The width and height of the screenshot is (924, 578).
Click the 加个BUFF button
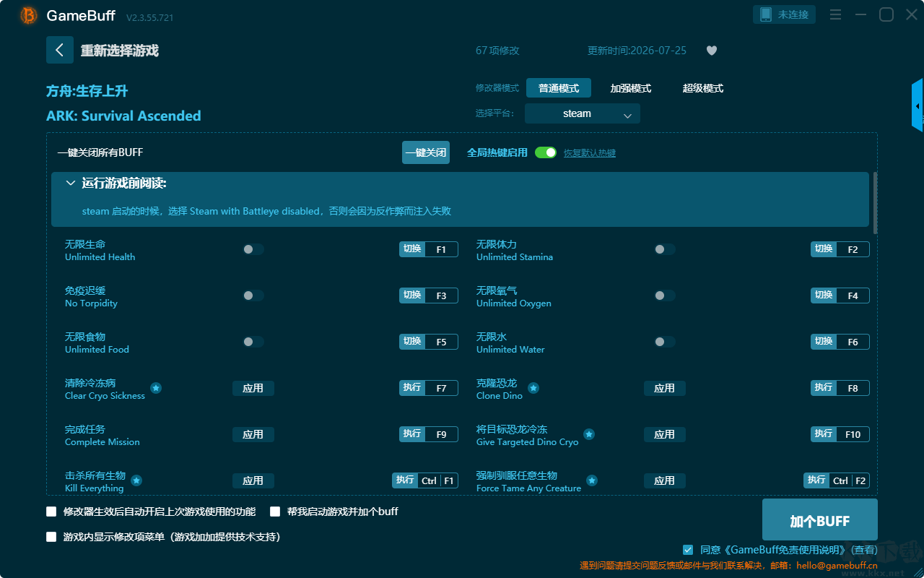click(820, 519)
